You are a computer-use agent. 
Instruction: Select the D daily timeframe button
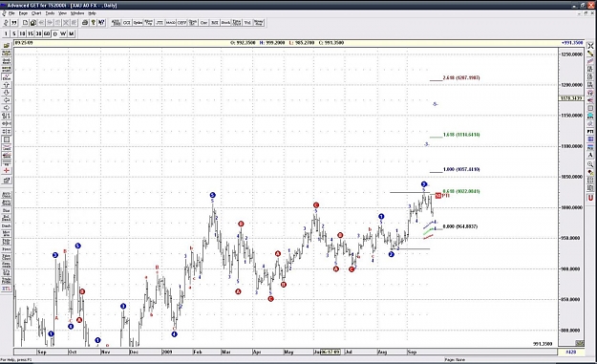(54, 33)
